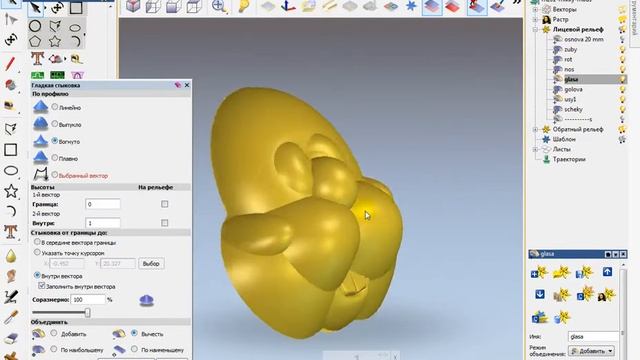Click the create relief from bitmap portrait icon
This screenshot has height=360, width=640.
(x=606, y=295)
